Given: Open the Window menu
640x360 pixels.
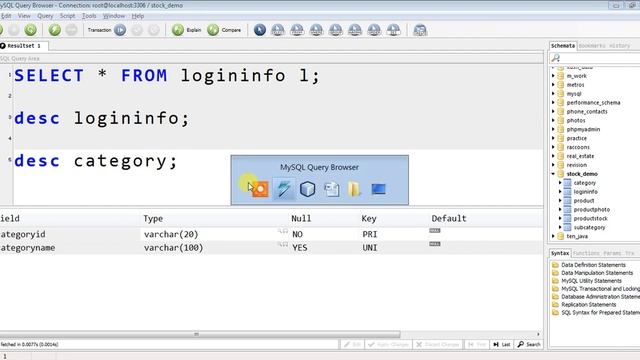Looking at the screenshot, I should click(113, 16).
